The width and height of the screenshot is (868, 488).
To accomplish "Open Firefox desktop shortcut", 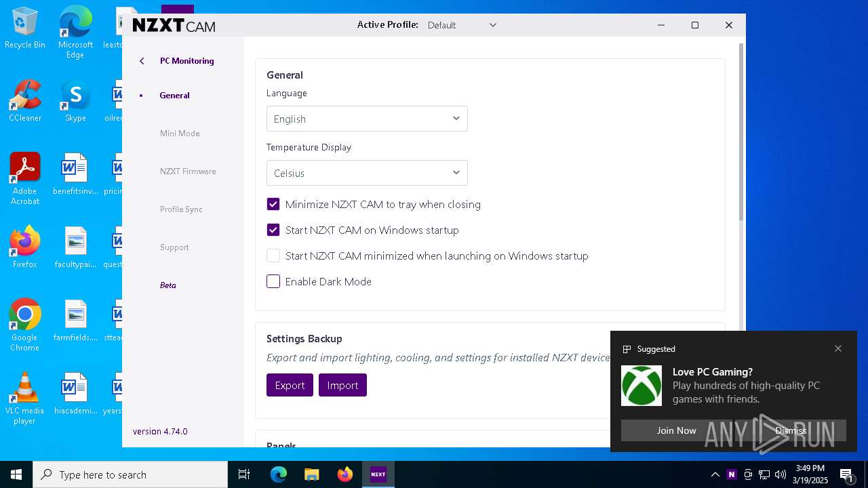I will coord(25,247).
